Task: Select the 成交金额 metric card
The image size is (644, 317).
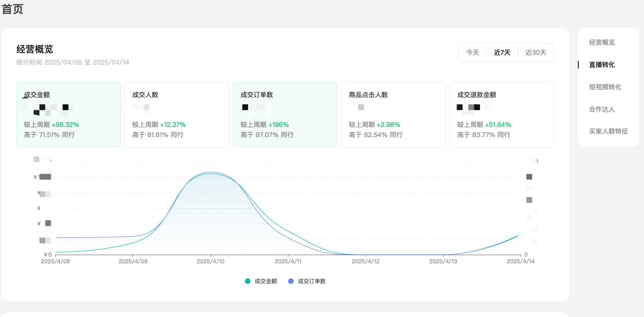Action: [68, 114]
